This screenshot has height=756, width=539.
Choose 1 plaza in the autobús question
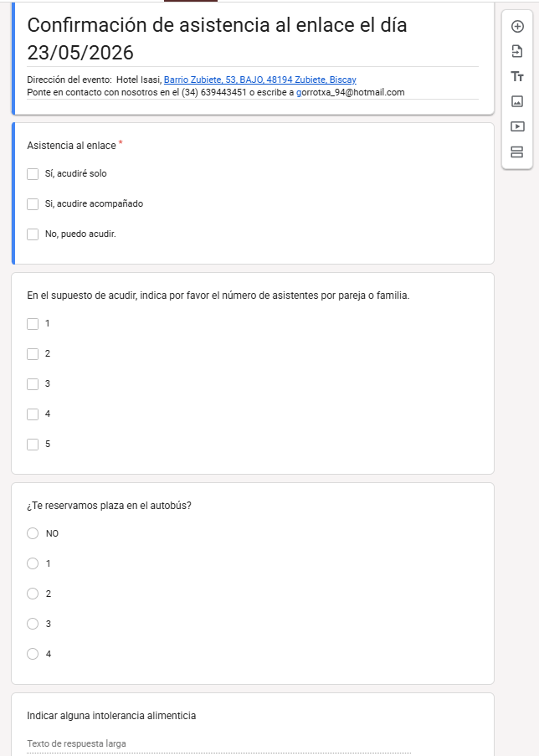[x=33, y=563]
